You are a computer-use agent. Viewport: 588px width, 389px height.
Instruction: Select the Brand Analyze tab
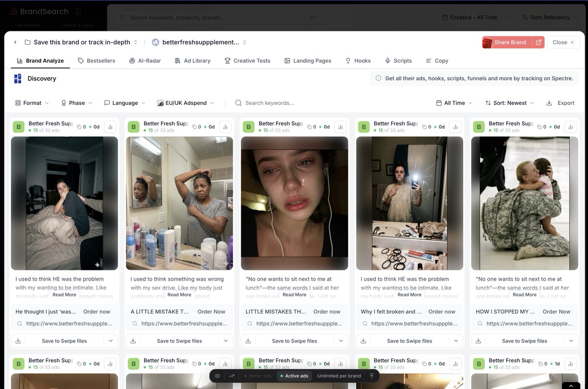point(40,61)
